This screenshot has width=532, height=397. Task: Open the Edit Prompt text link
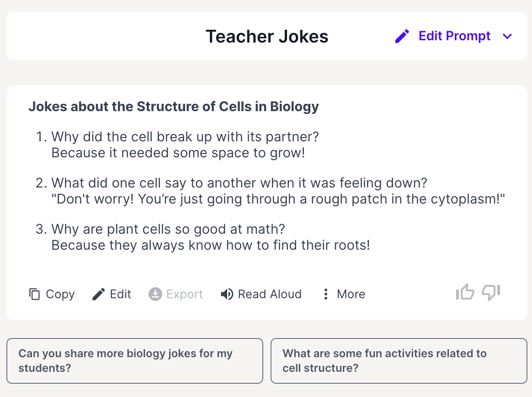tap(454, 36)
